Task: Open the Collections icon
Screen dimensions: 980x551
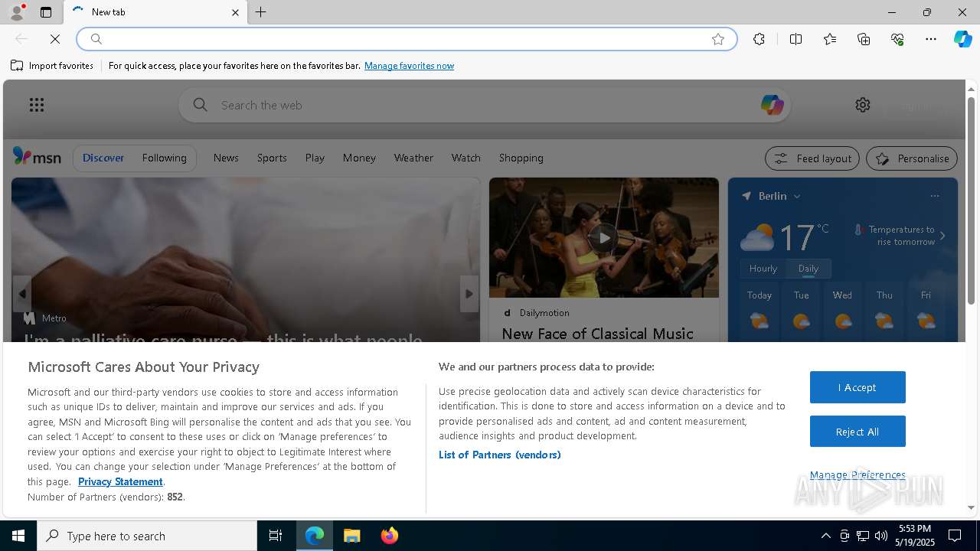Action: [864, 39]
